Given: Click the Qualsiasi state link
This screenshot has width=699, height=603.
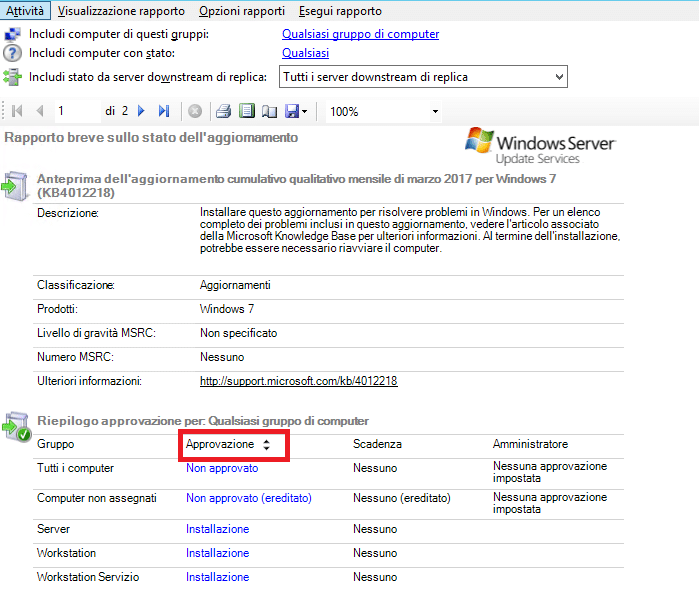Looking at the screenshot, I should 305,53.
